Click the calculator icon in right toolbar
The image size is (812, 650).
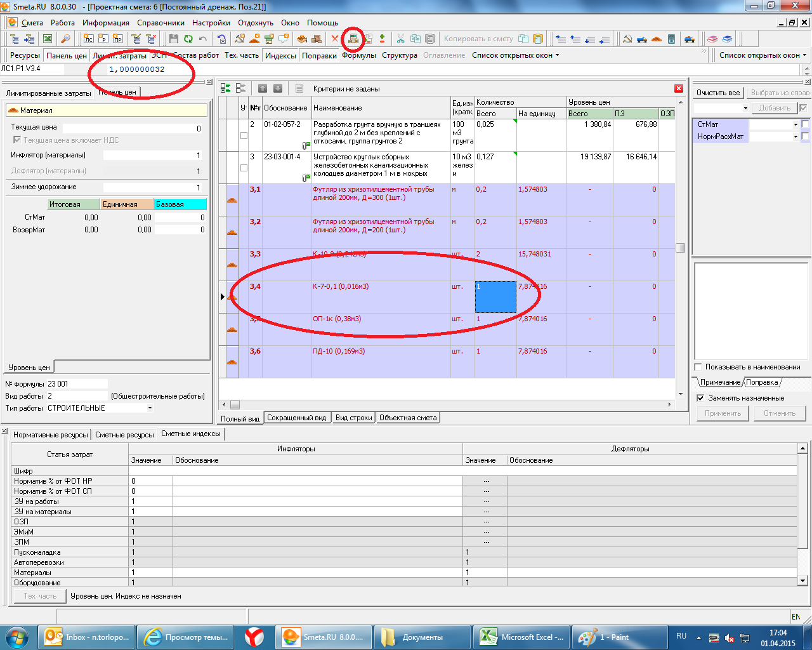(x=671, y=39)
